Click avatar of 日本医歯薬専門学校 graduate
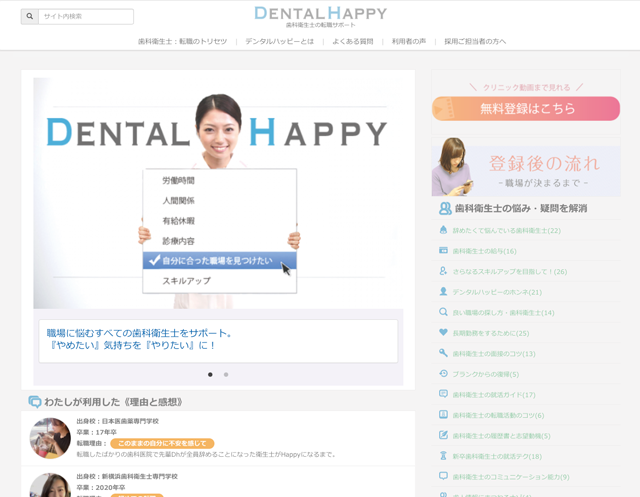Screen dimensions: 640x497 50,438
